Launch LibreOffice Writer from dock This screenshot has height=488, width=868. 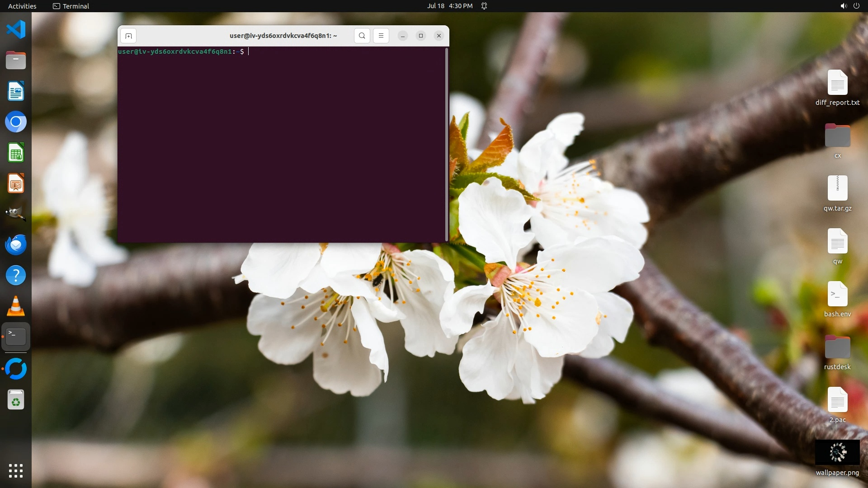point(16,91)
